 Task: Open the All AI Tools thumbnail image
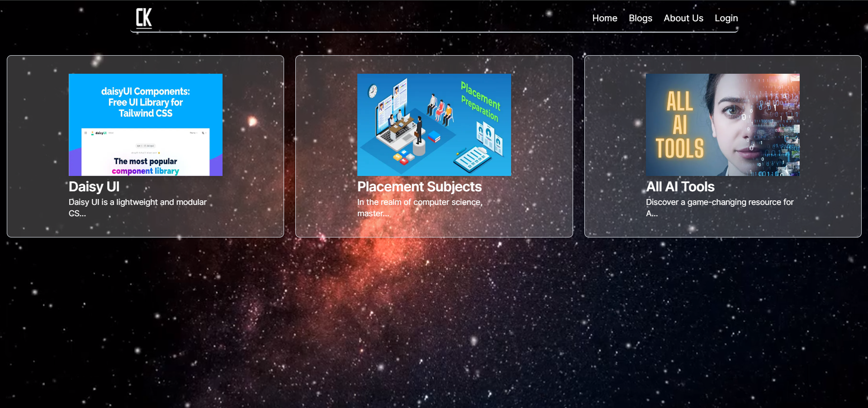click(x=723, y=125)
